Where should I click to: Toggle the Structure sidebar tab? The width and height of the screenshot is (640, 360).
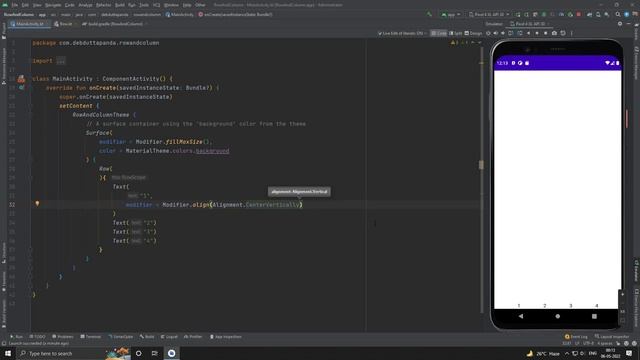coord(4,253)
